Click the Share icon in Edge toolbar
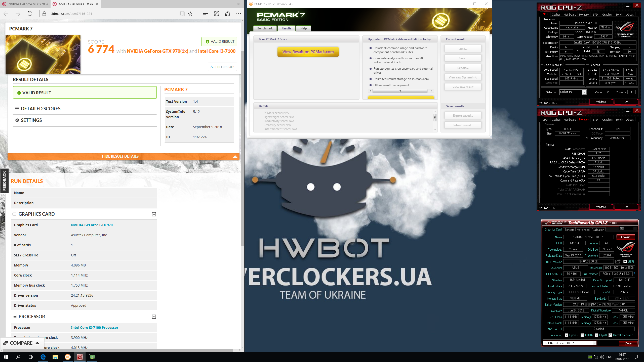The image size is (644, 362). tap(228, 14)
